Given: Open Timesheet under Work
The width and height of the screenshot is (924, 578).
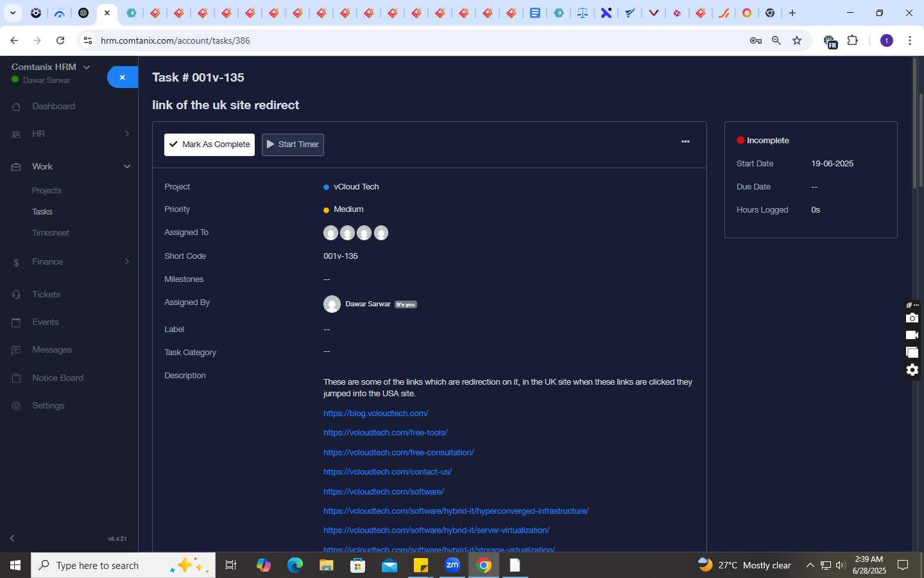Looking at the screenshot, I should point(51,233).
